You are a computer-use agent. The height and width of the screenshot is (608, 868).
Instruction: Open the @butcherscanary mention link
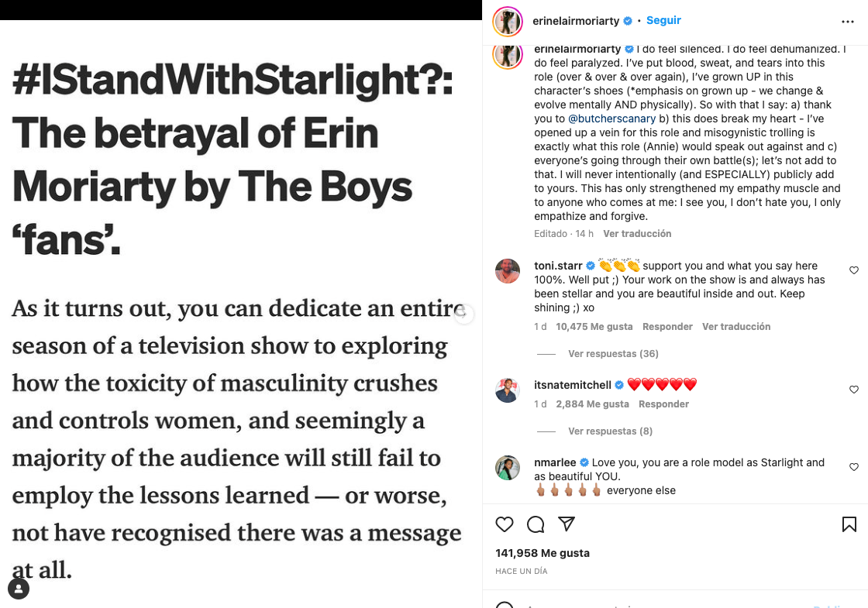pos(611,119)
